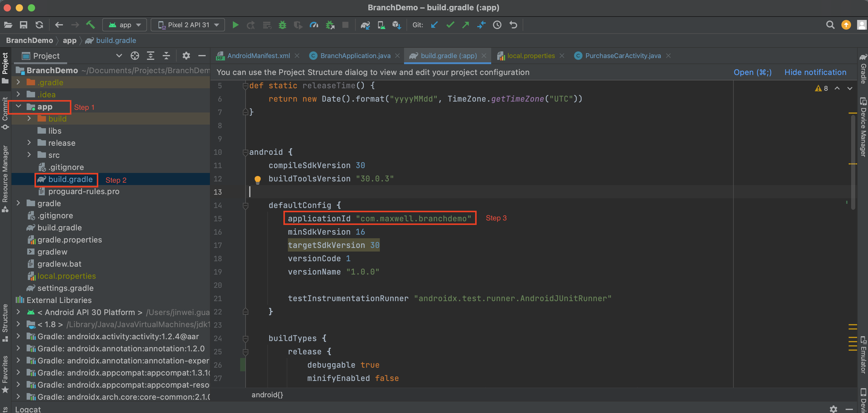Collapse all in Project panel

pos(166,56)
